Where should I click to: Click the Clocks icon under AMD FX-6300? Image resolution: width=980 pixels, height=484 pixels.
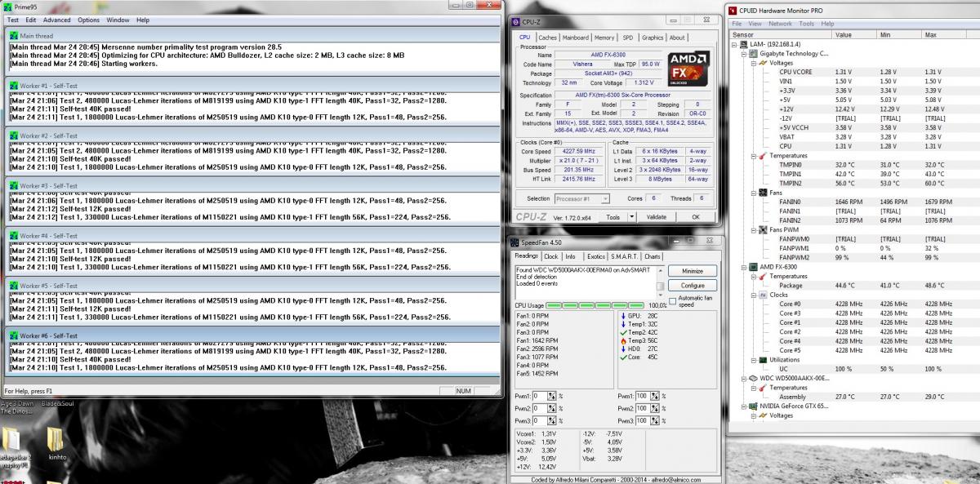click(x=763, y=295)
